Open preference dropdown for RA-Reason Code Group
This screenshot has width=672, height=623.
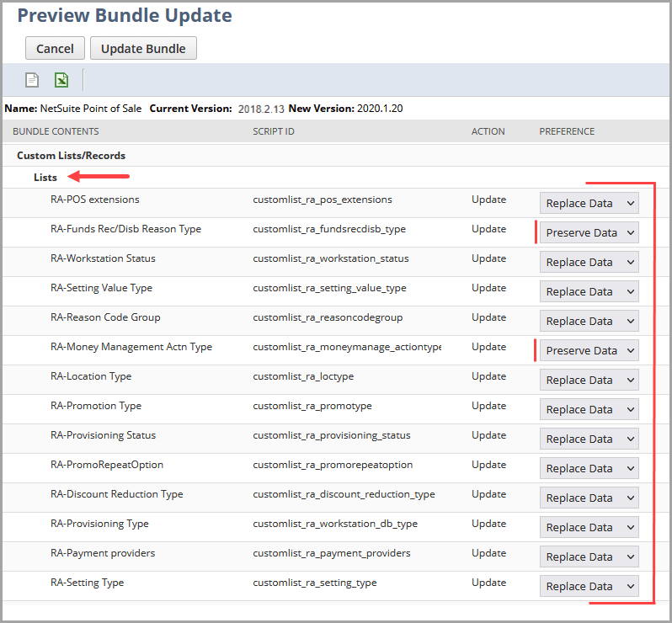pyautogui.click(x=589, y=322)
